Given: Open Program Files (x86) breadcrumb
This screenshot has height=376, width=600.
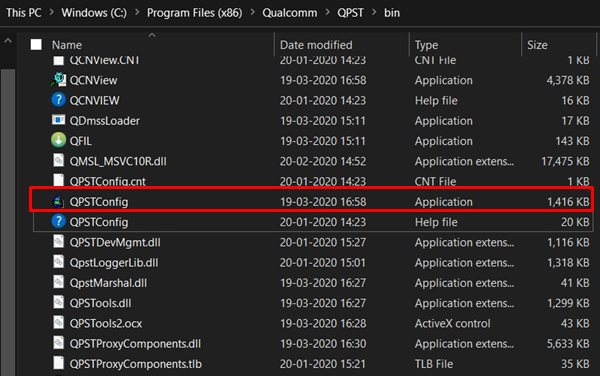Looking at the screenshot, I should [194, 13].
